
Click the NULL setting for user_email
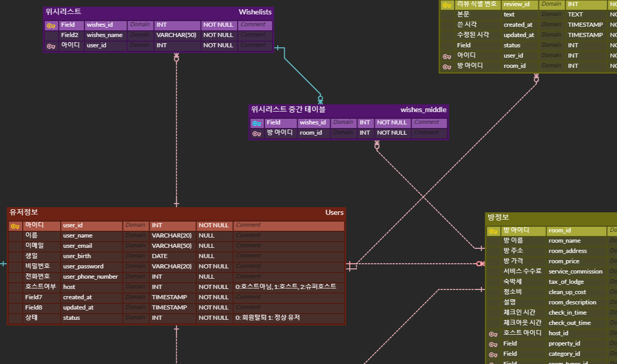coord(206,246)
